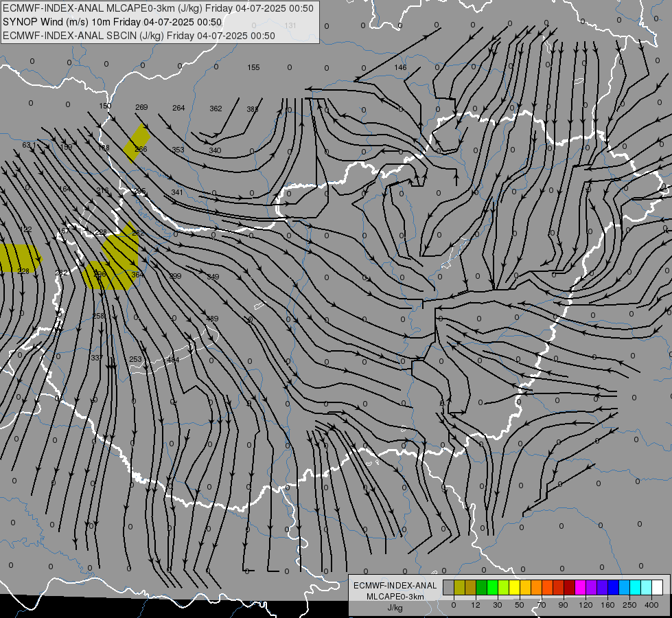Click the map value 258
This screenshot has height=618, width=672.
(98, 316)
